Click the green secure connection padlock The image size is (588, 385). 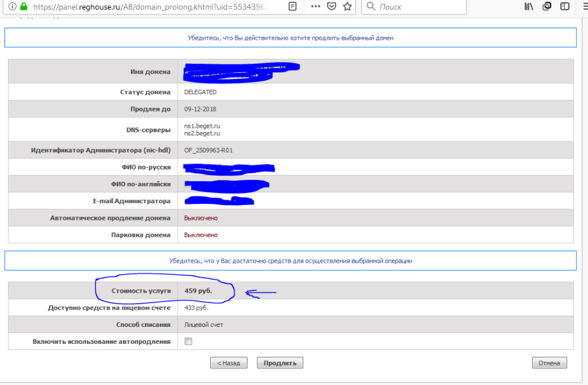(x=24, y=6)
